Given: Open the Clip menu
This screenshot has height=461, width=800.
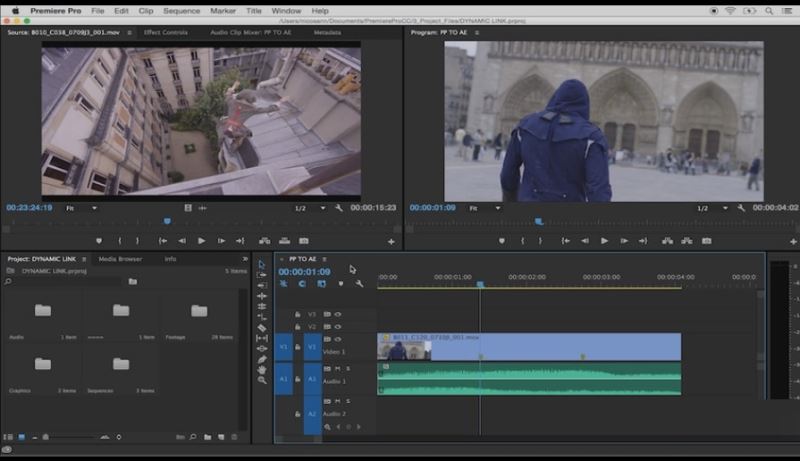Looking at the screenshot, I should (146, 11).
